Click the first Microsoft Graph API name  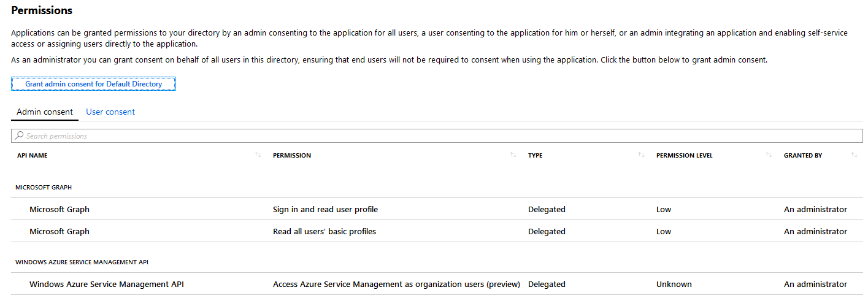click(x=60, y=209)
